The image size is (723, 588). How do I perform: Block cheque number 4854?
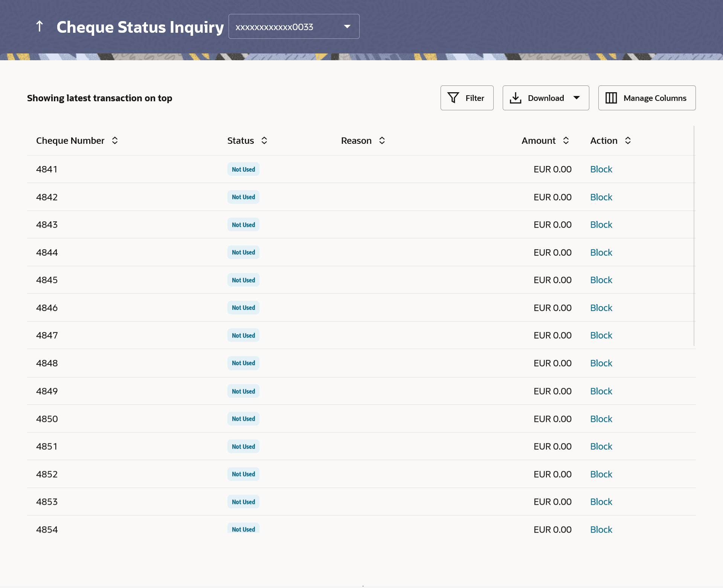[x=601, y=530]
